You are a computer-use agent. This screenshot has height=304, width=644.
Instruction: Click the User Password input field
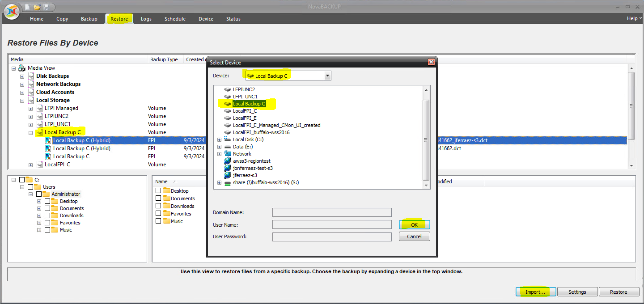[x=332, y=236]
